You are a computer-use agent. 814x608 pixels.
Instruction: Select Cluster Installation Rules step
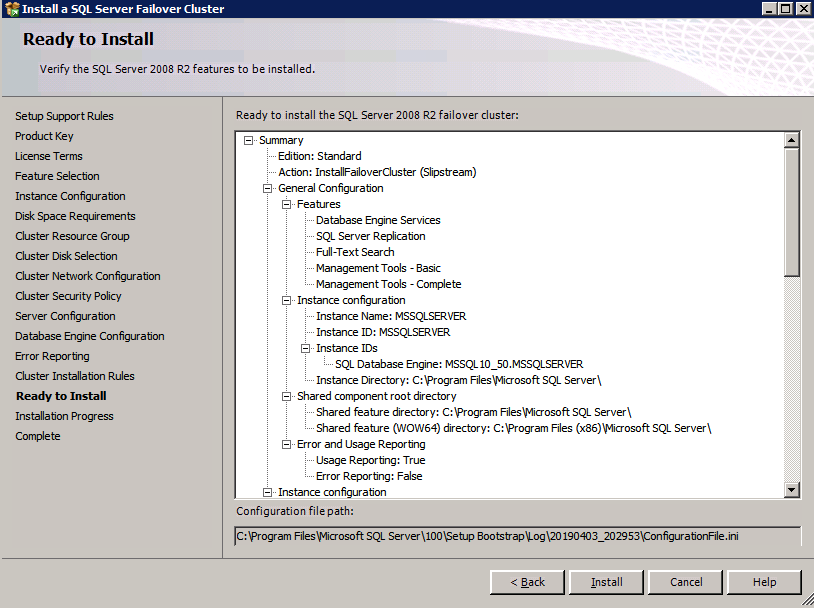click(x=75, y=376)
